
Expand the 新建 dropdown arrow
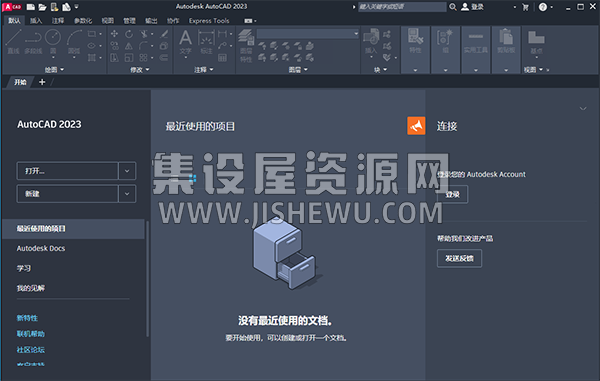point(127,194)
